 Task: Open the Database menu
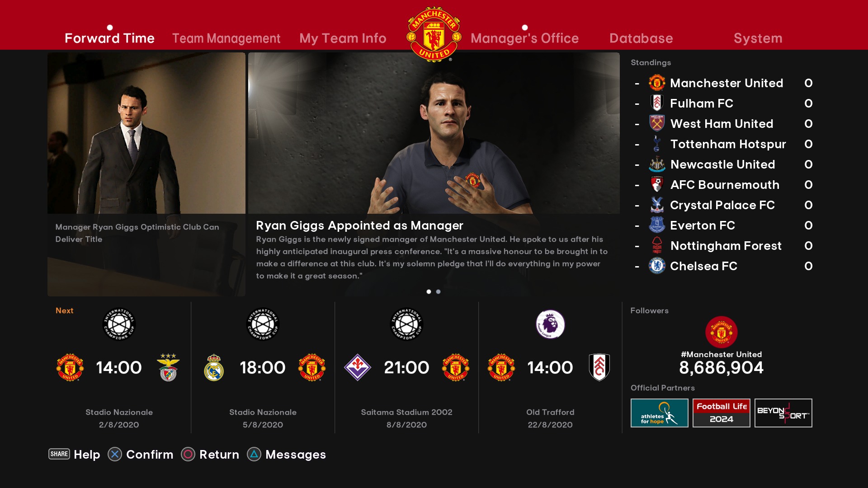click(641, 38)
